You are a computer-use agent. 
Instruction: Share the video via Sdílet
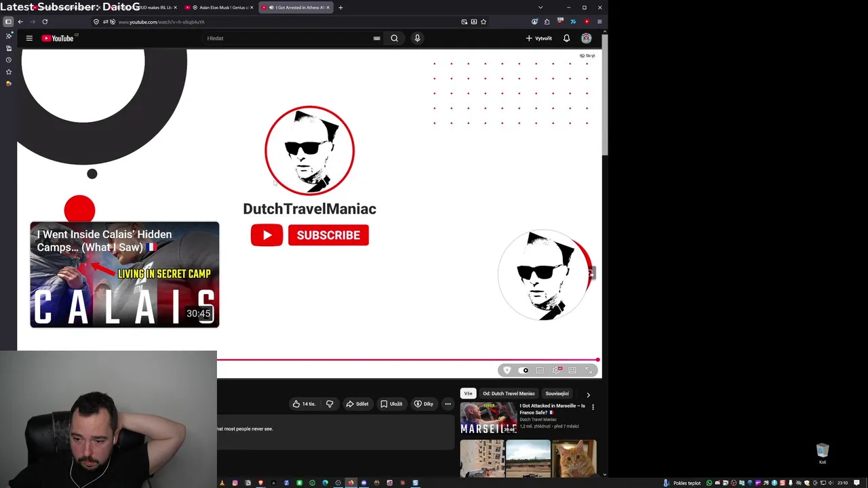(x=357, y=404)
